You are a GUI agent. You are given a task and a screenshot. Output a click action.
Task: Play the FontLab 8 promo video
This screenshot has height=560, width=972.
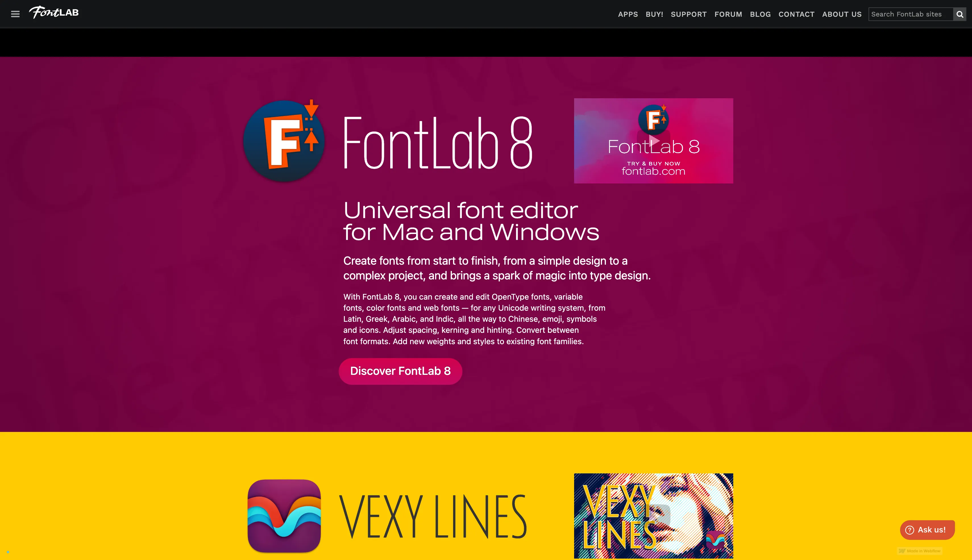point(653,141)
